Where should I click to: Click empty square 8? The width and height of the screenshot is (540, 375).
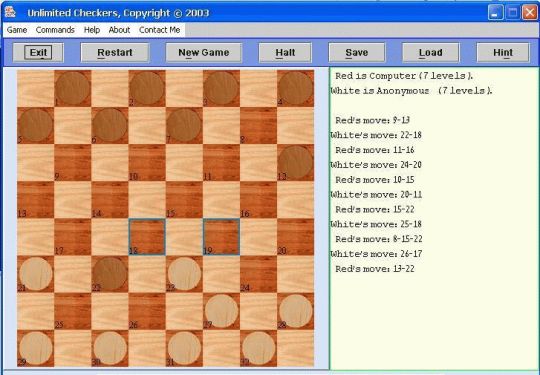[259, 125]
